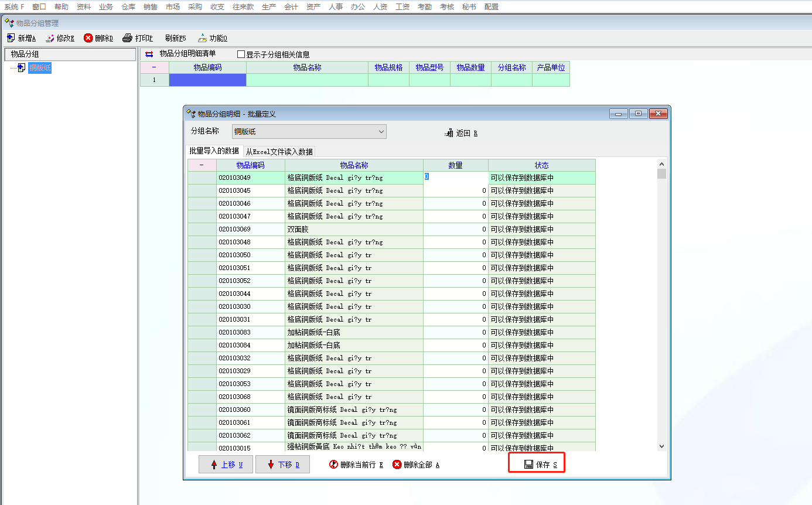Select the 批量导入的数据 tab
Screen dimensions: 812x505
pyautogui.click(x=214, y=151)
